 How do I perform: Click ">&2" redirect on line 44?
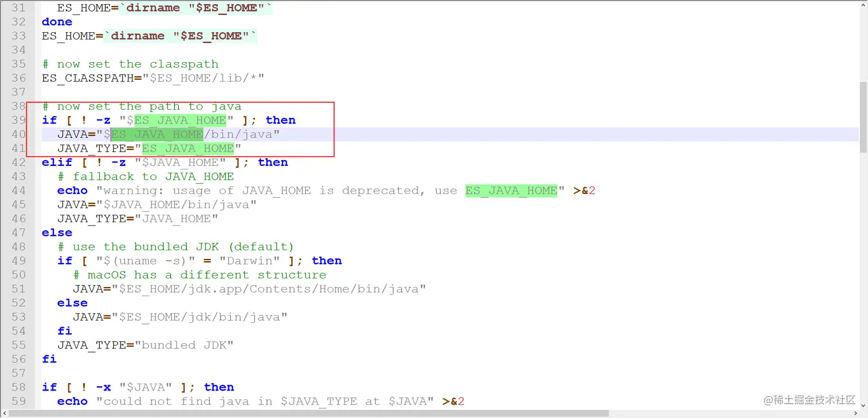tap(584, 191)
